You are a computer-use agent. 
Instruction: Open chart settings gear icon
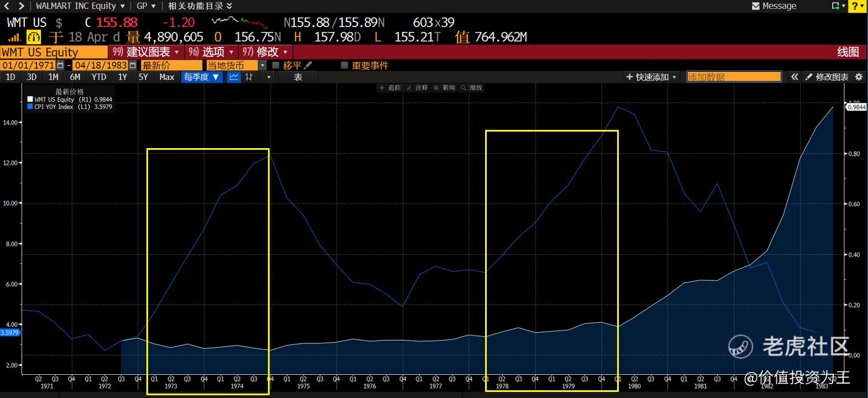tap(859, 77)
